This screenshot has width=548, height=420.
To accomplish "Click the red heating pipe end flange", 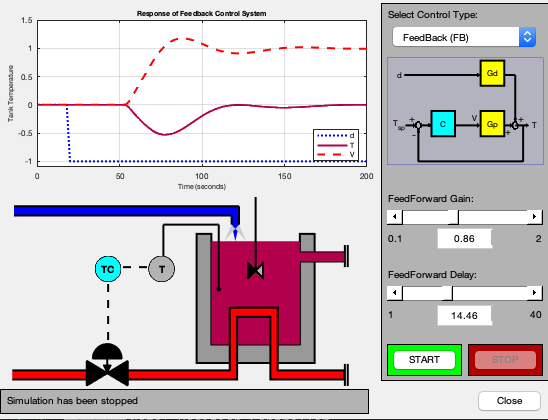I will 346,375.
